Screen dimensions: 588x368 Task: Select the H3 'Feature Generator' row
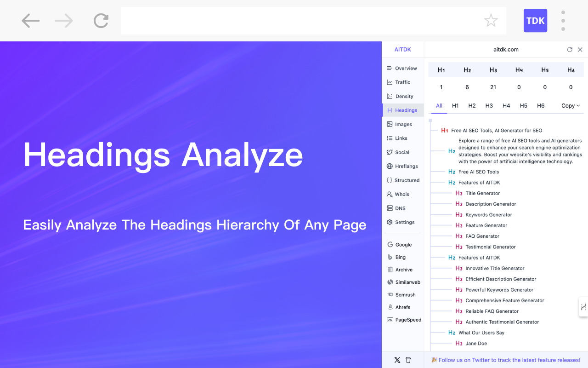(481, 226)
